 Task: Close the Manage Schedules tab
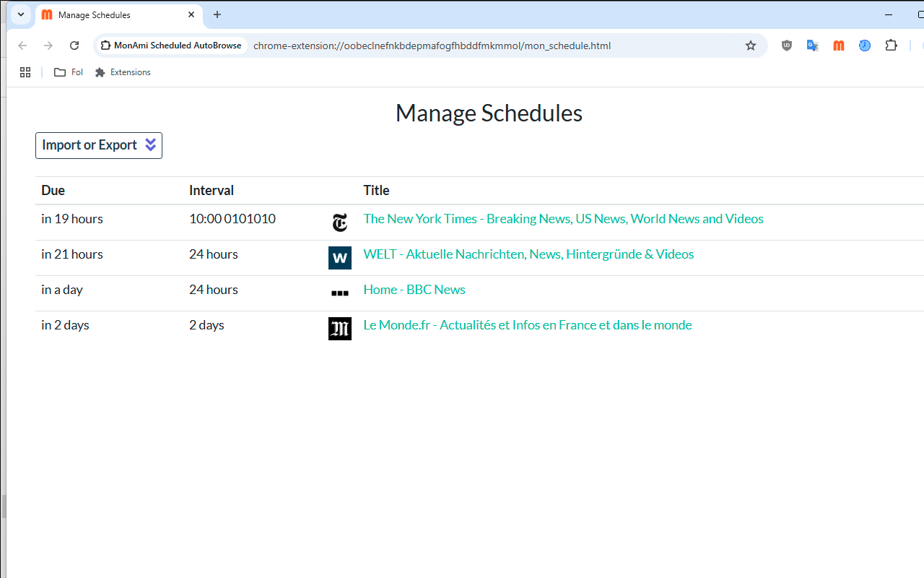[191, 14]
